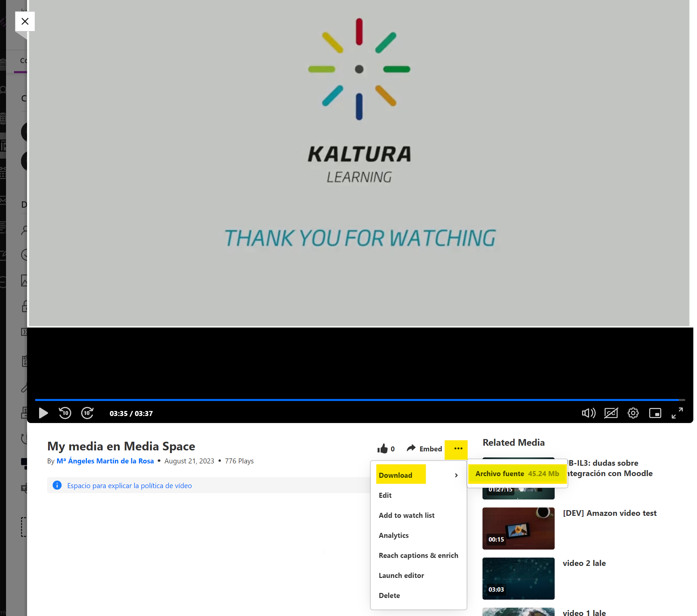Select Delete from the actions menu
The height and width of the screenshot is (616, 697).
[389, 596]
